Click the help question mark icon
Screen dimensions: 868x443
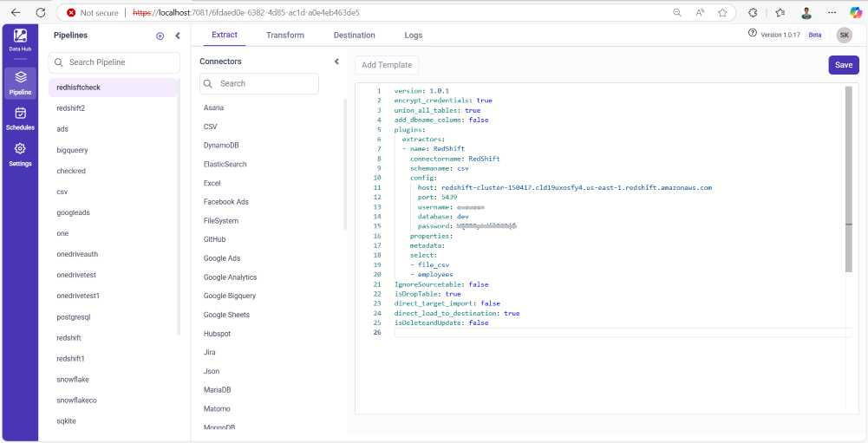753,33
